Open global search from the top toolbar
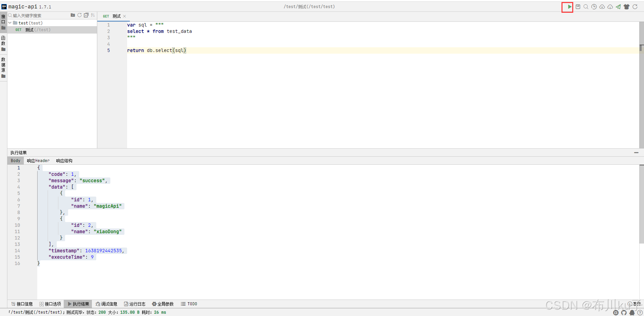 pos(586,7)
